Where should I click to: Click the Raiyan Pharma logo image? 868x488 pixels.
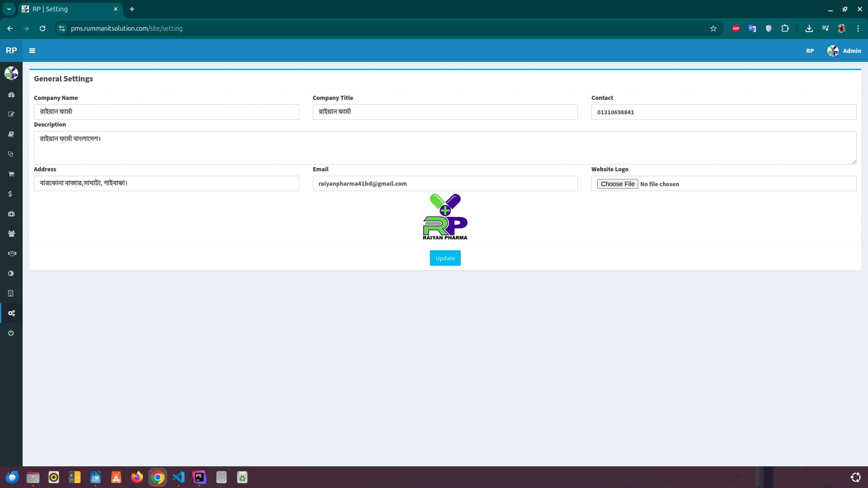click(x=445, y=217)
